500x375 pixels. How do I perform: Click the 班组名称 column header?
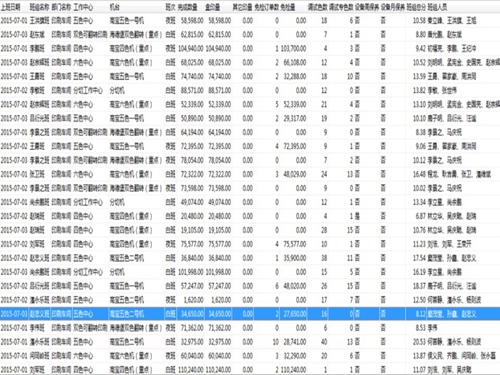[x=40, y=7]
